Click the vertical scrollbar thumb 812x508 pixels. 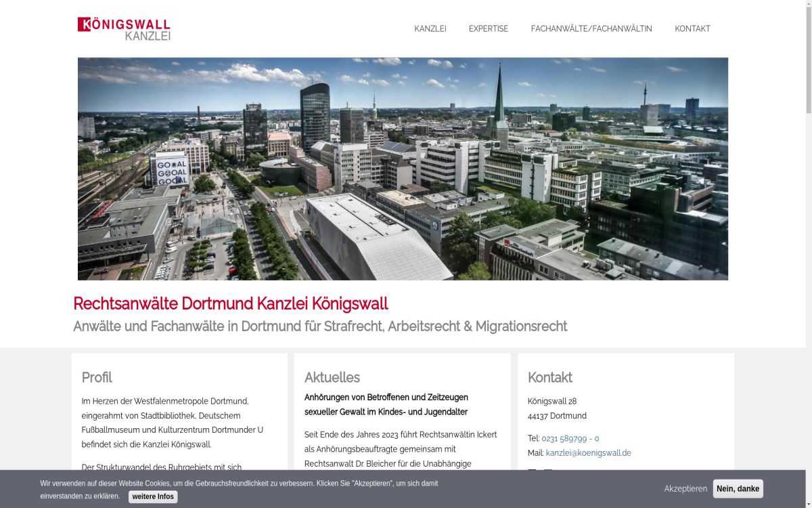[807, 61]
